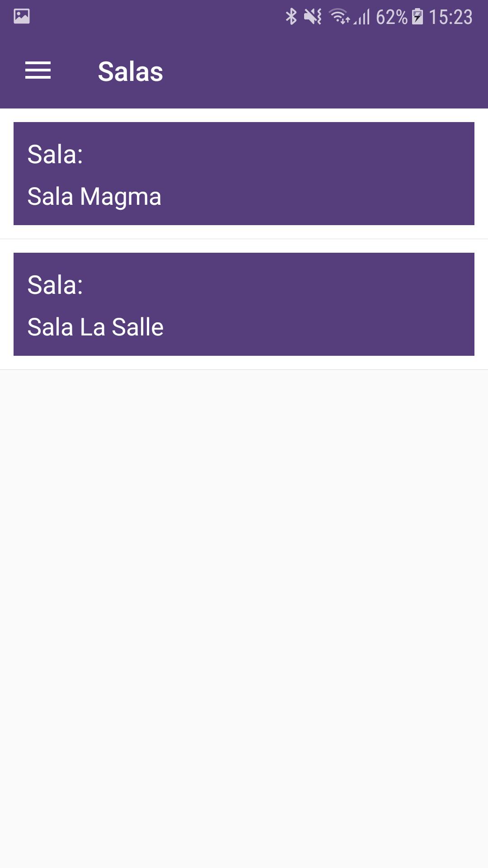Click the "Sala:" label above Sala La Salle
Viewport: 488px width, 868px height.
[55, 285]
